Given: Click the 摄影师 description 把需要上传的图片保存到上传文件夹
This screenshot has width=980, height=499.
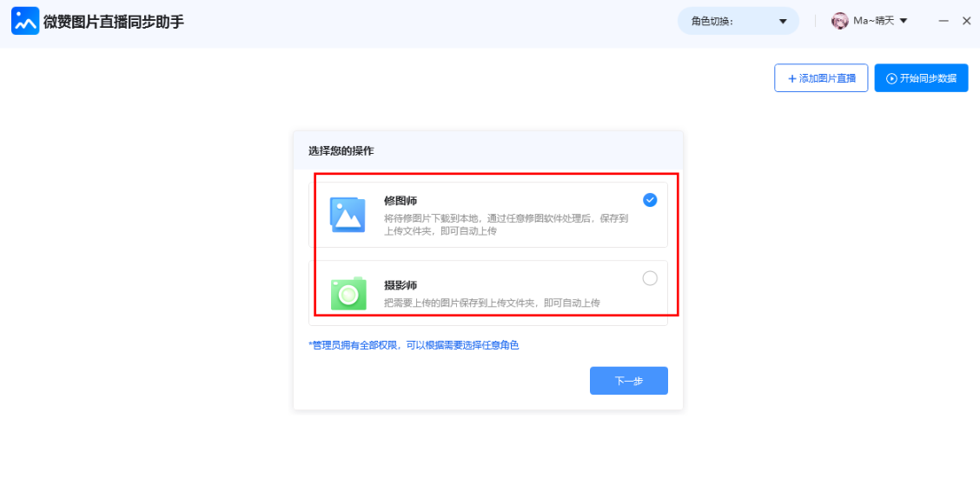Looking at the screenshot, I should pos(492,303).
